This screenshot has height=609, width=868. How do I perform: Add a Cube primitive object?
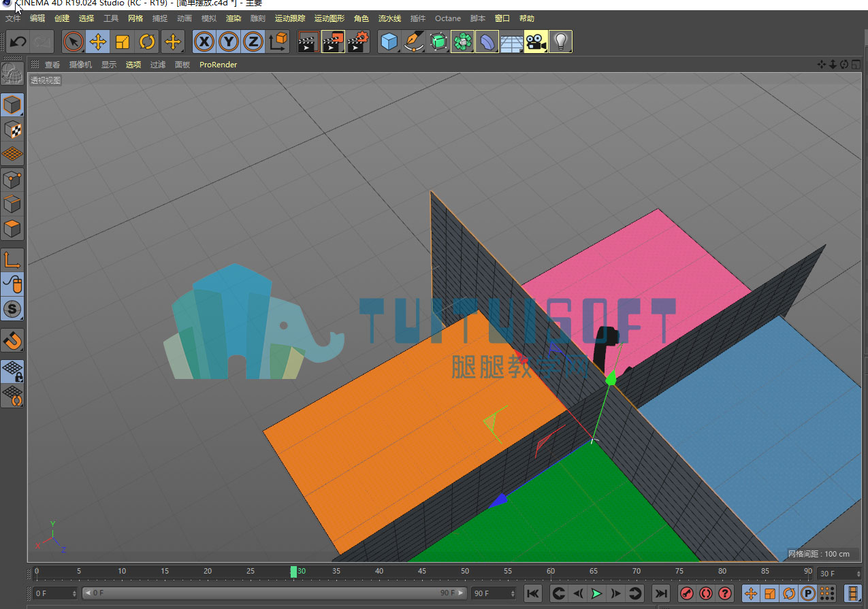pyautogui.click(x=389, y=42)
